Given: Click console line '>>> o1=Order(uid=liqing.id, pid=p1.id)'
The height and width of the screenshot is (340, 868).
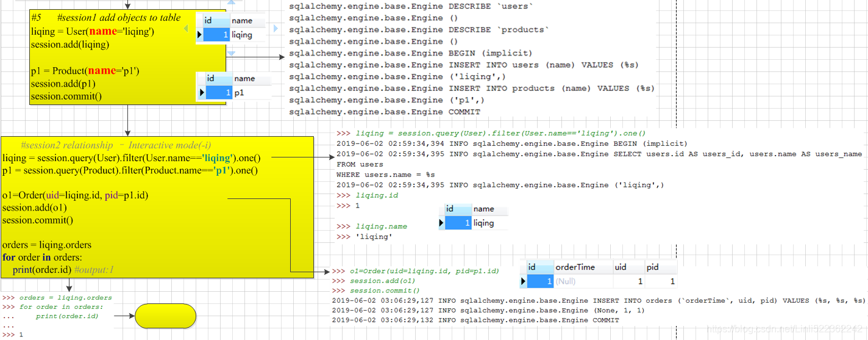Looking at the screenshot, I should click(x=416, y=271).
